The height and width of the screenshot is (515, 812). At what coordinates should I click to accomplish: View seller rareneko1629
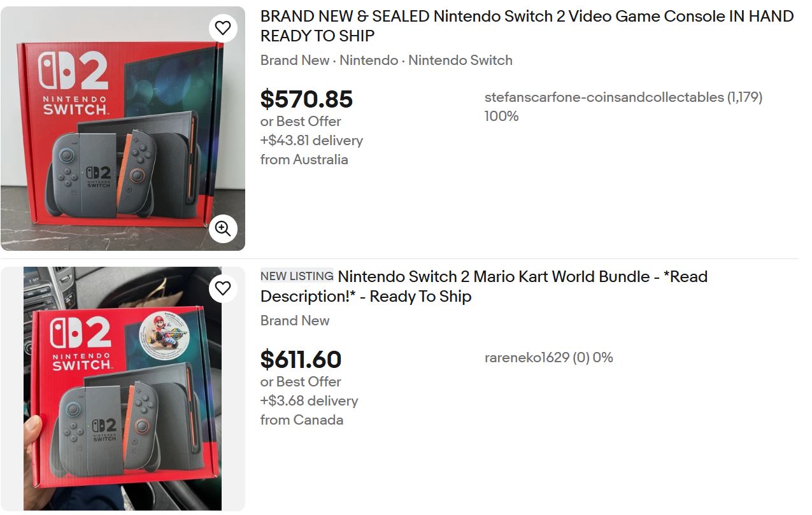527,358
